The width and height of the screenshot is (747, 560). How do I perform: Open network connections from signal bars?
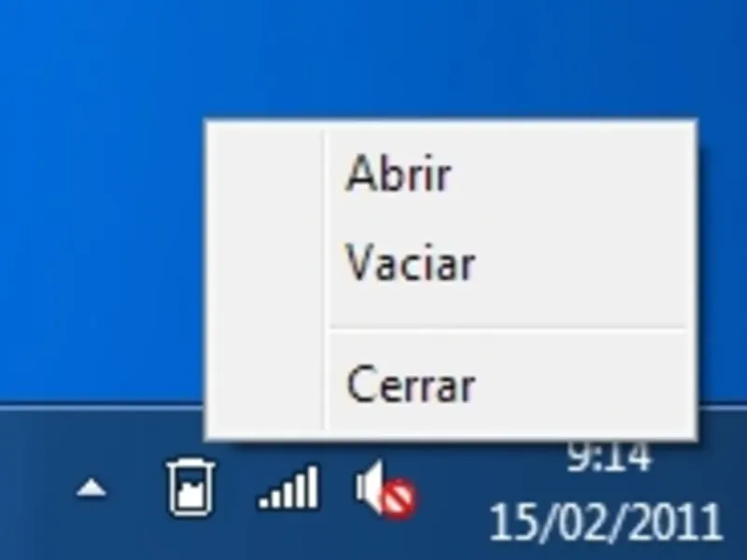[289, 487]
